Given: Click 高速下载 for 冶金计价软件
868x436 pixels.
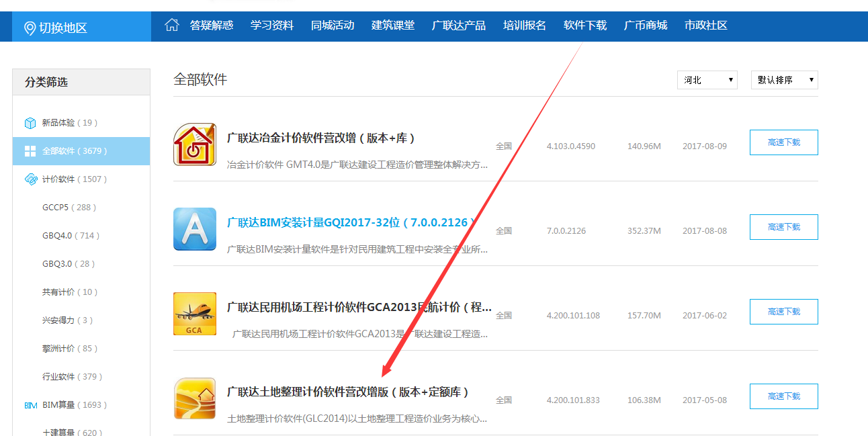Looking at the screenshot, I should (784, 142).
